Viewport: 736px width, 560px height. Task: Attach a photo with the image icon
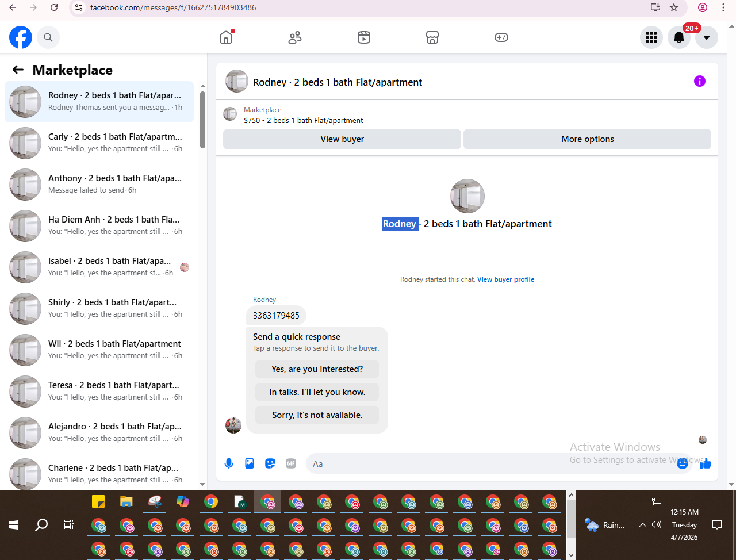pyautogui.click(x=250, y=463)
